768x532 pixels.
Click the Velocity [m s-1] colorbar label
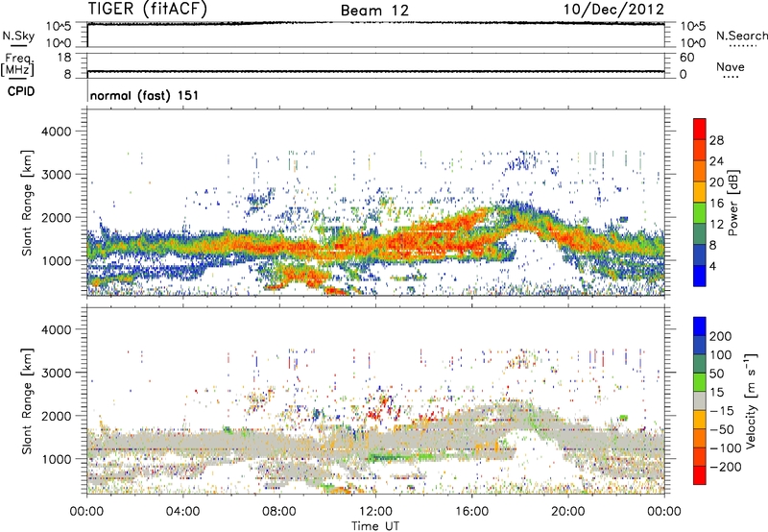click(x=751, y=400)
